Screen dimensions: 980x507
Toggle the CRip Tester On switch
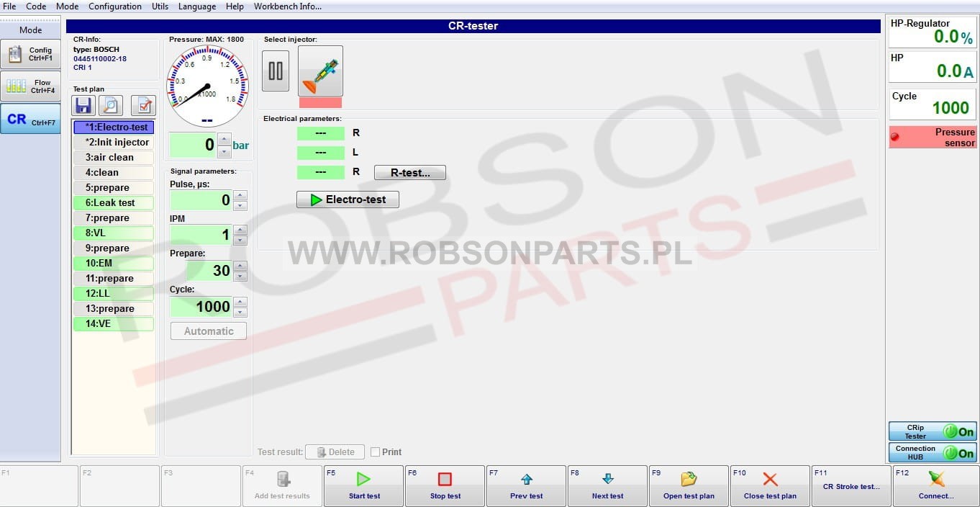point(959,432)
